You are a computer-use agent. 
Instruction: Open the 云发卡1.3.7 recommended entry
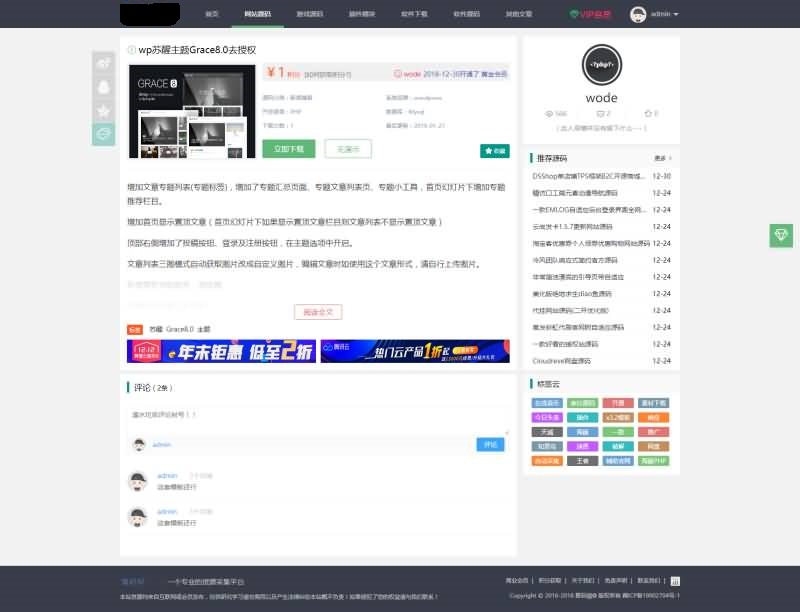pos(572,226)
